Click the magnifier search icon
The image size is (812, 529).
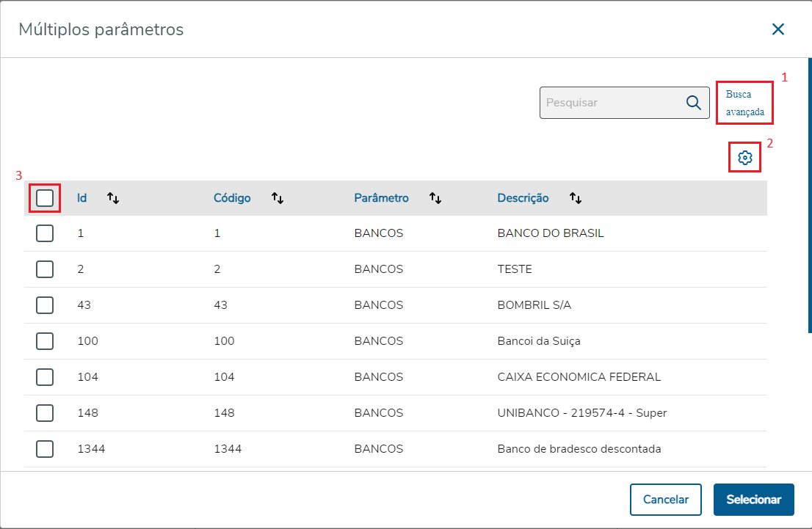tap(693, 103)
